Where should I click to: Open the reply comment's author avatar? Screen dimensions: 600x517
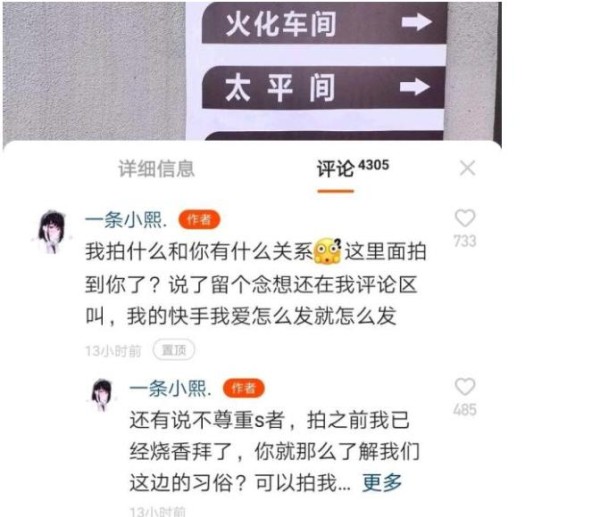(x=102, y=395)
